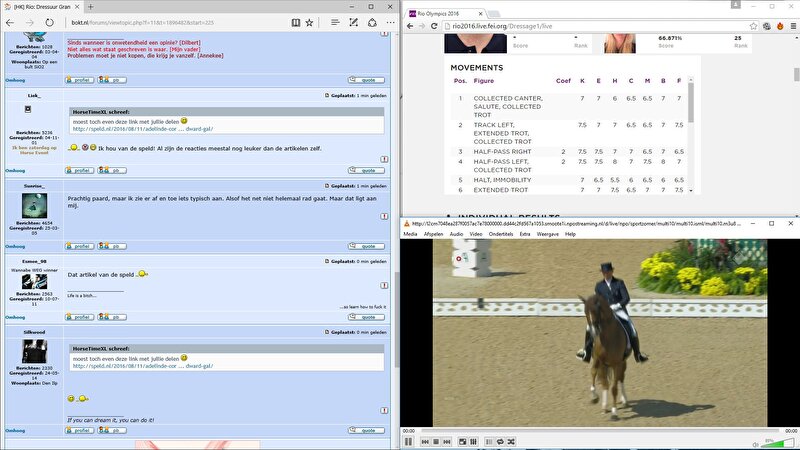Toggle VLC fullscreen mode button
This screenshot has height=450, width=800.
tap(462, 442)
